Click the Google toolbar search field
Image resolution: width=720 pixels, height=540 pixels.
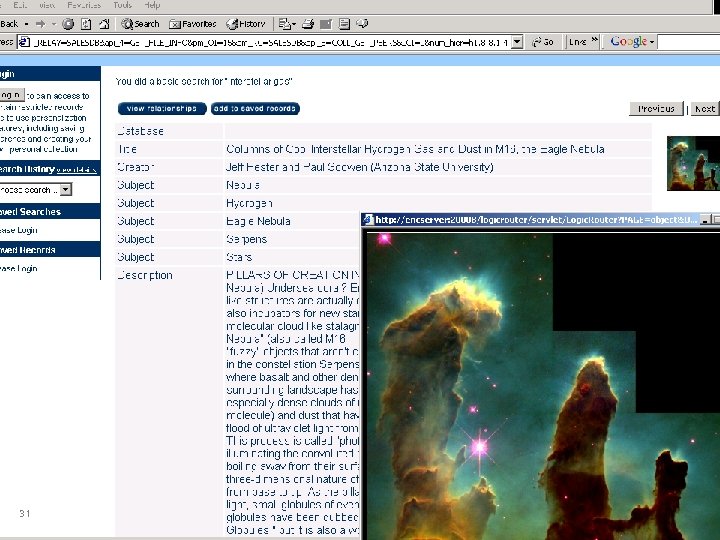(688, 42)
